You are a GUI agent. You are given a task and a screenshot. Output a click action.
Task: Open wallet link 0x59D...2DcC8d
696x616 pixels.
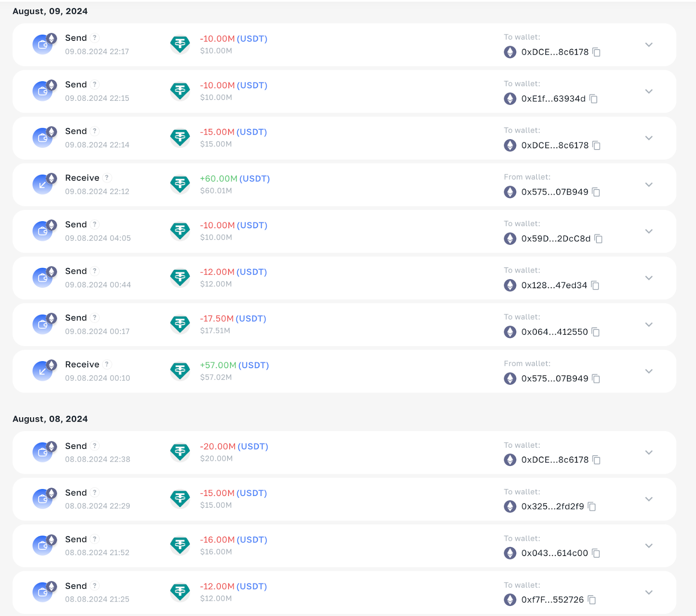point(556,239)
